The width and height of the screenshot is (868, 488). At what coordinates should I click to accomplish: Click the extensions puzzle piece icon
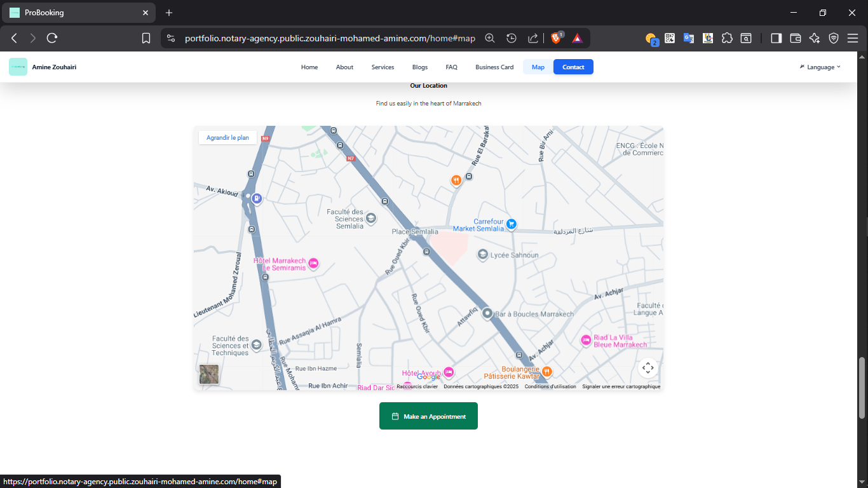coord(727,38)
